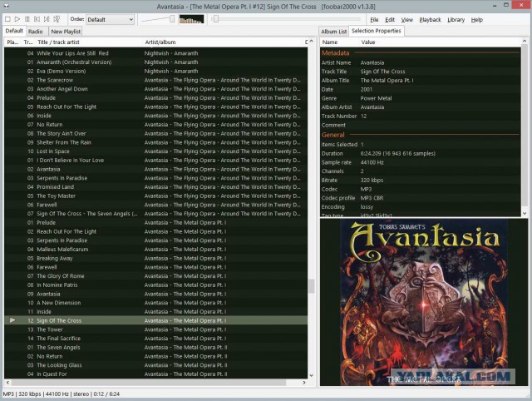Click the status bar playback info
The width and height of the screenshot is (532, 401).
(62, 394)
